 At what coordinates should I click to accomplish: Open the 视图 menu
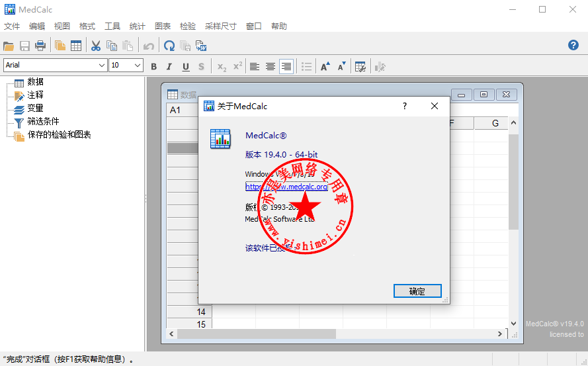click(x=62, y=26)
